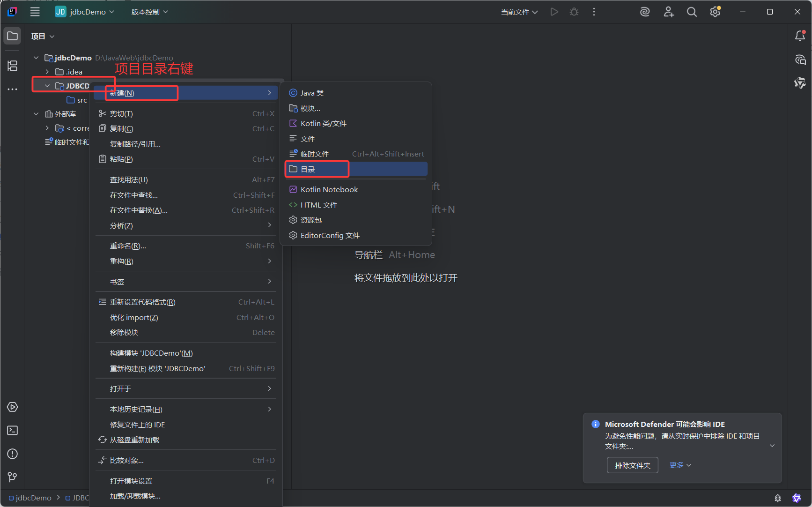Open the Git version control tool window

[x=13, y=477]
